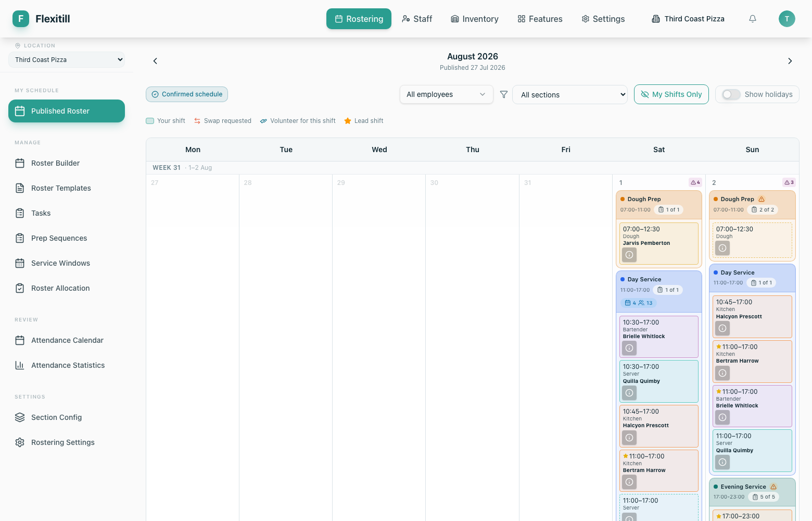Click warning triangle on Sunday Evening Service
This screenshot has height=521, width=812.
[773, 487]
